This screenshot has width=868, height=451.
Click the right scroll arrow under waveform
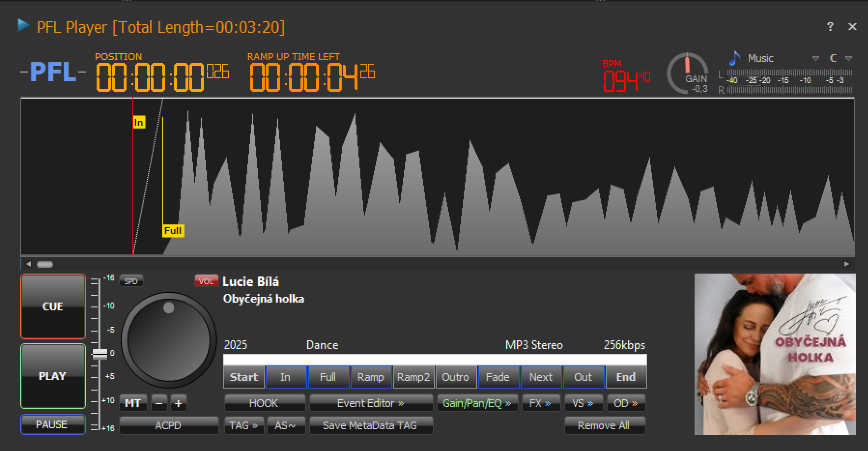tap(846, 264)
